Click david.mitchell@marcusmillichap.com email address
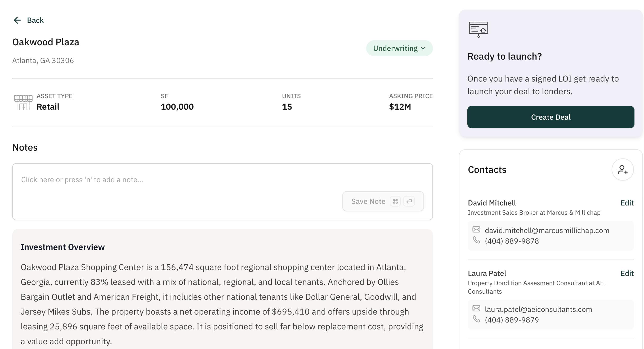This screenshot has width=644, height=349. [547, 231]
